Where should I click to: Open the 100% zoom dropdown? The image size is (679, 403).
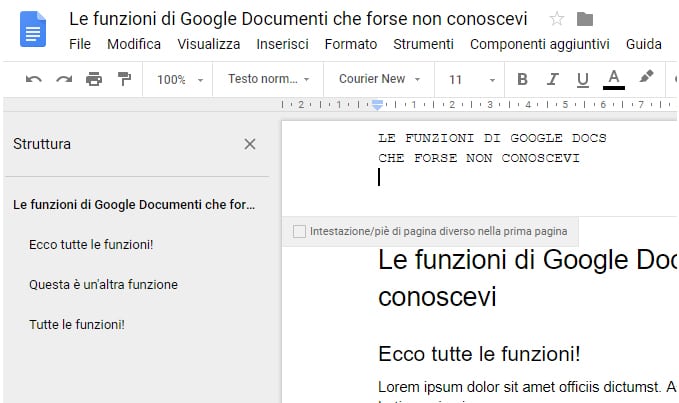[x=180, y=79]
